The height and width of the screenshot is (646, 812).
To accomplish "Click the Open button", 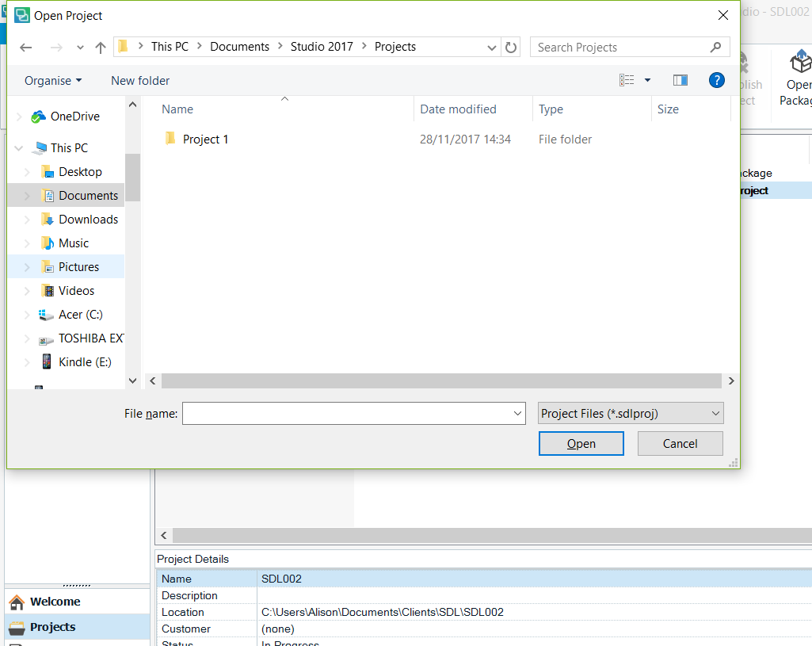I will (x=581, y=444).
